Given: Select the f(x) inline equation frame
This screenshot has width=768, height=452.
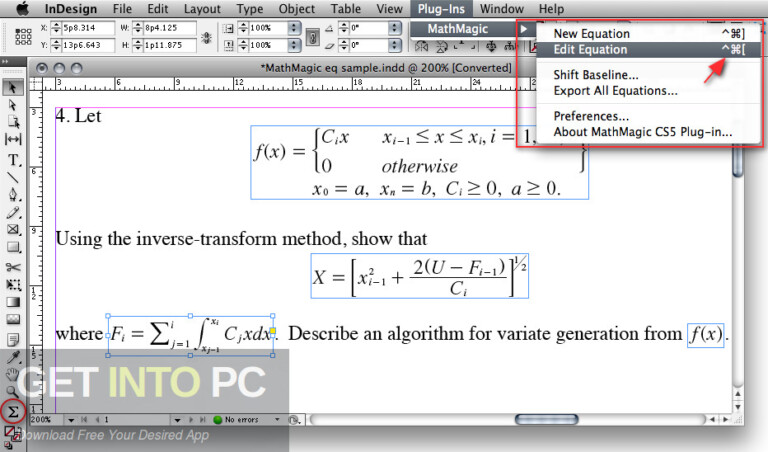Looking at the screenshot, I should tap(705, 335).
